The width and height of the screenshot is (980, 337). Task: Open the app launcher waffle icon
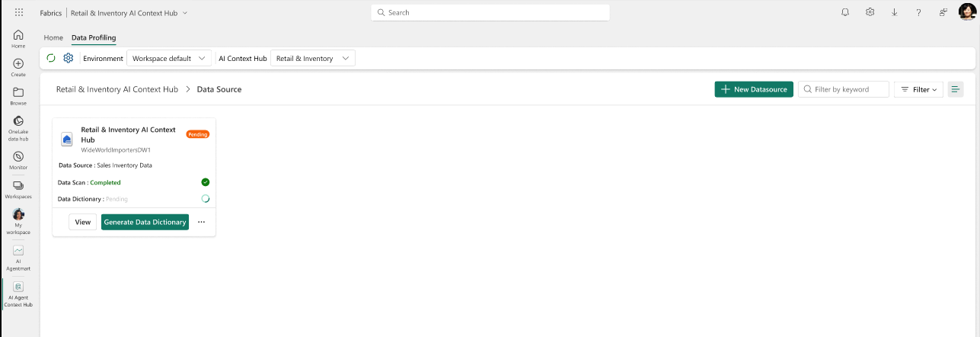(x=19, y=12)
